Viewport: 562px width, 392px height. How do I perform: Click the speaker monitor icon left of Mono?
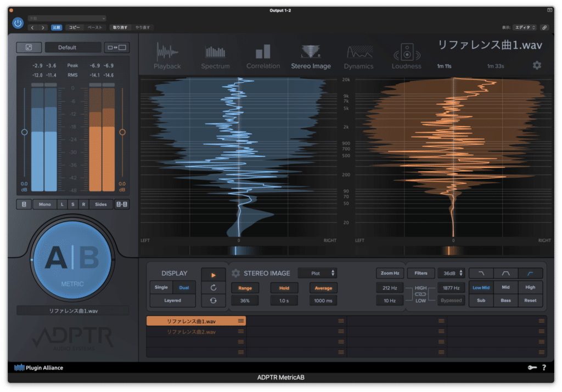(x=24, y=204)
